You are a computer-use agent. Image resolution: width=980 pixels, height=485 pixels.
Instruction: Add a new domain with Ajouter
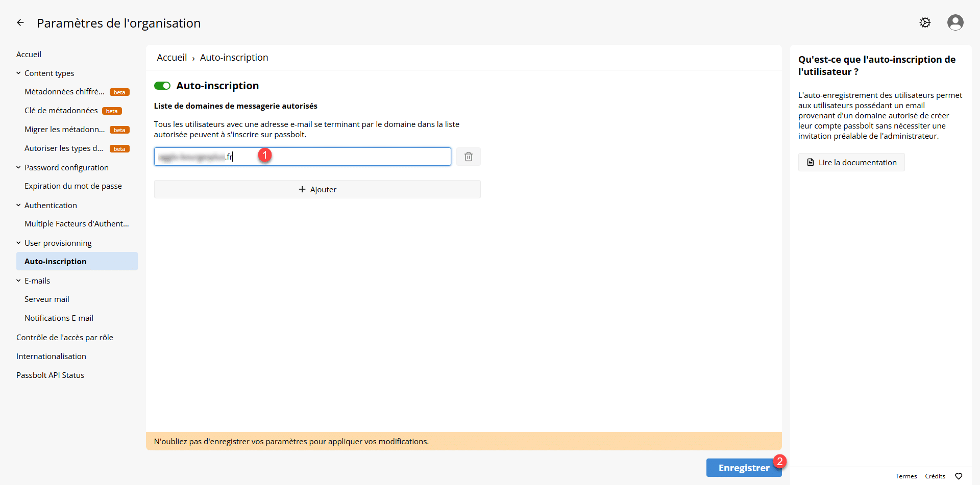pyautogui.click(x=317, y=189)
